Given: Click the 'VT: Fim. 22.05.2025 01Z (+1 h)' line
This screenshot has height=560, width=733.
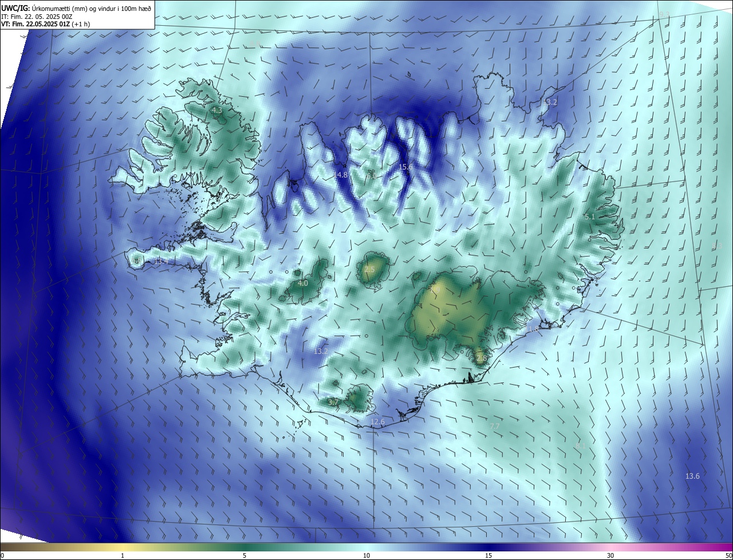Looking at the screenshot, I should (46, 24).
